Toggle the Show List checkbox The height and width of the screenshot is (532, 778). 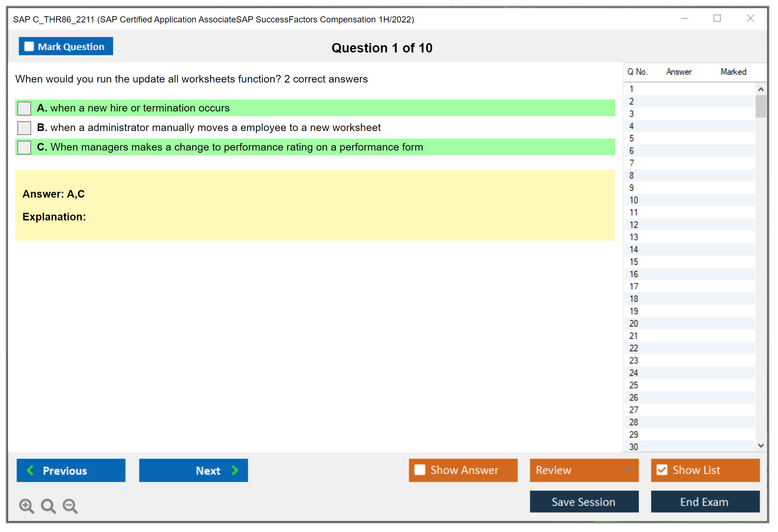662,470
